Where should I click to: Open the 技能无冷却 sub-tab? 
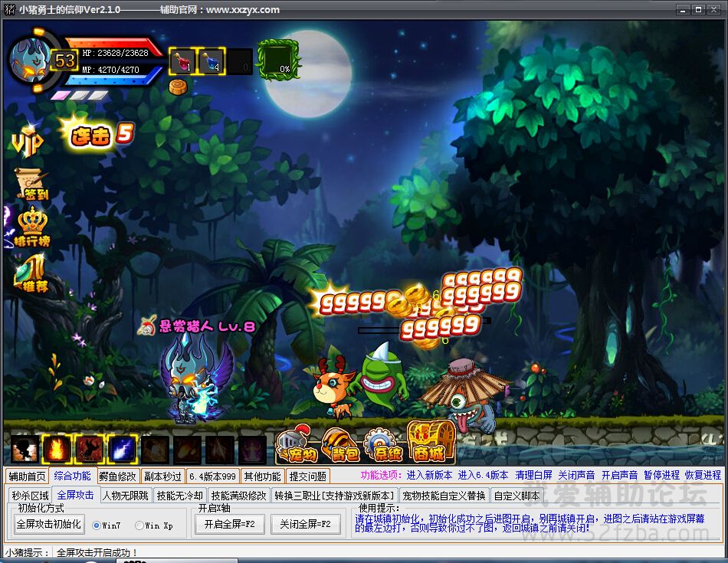(179, 496)
